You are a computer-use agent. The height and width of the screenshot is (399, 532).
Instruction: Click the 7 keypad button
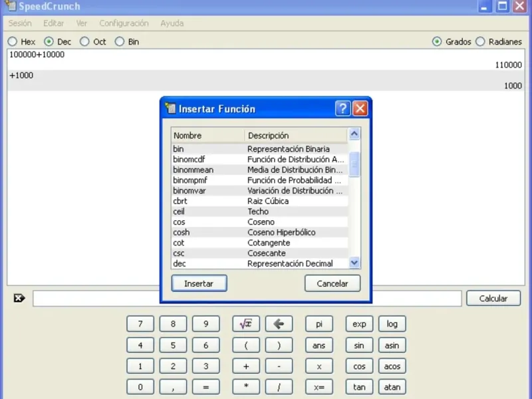pos(140,324)
